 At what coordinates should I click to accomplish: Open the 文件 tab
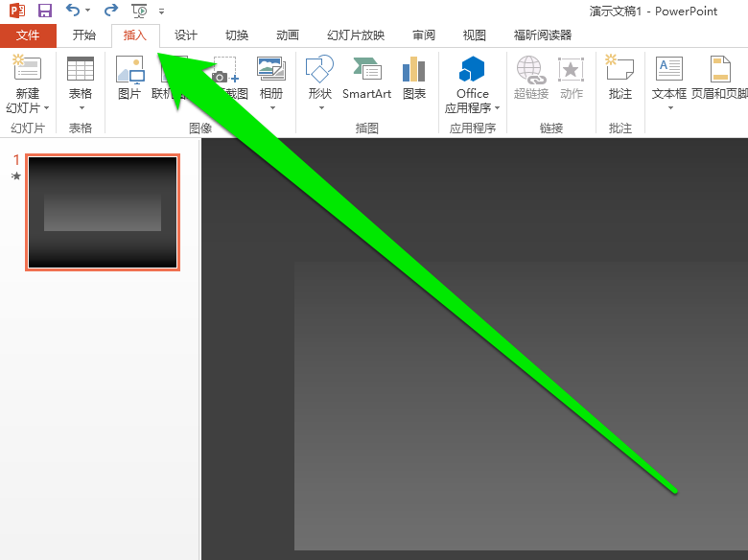click(x=28, y=35)
